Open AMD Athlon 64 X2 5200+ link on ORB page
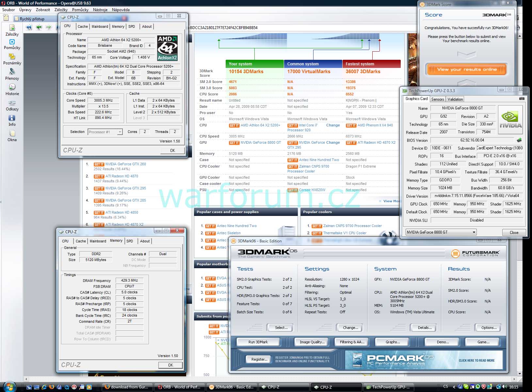The image size is (532, 392). [x=260, y=125]
